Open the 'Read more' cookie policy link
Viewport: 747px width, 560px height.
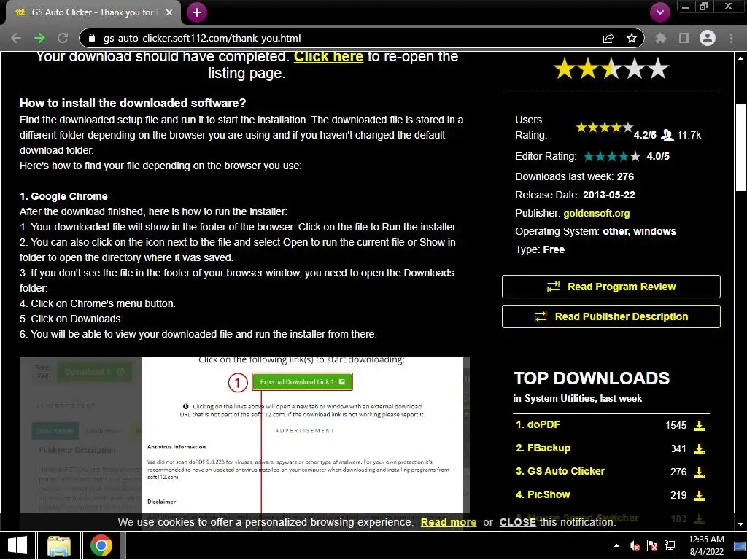click(449, 522)
